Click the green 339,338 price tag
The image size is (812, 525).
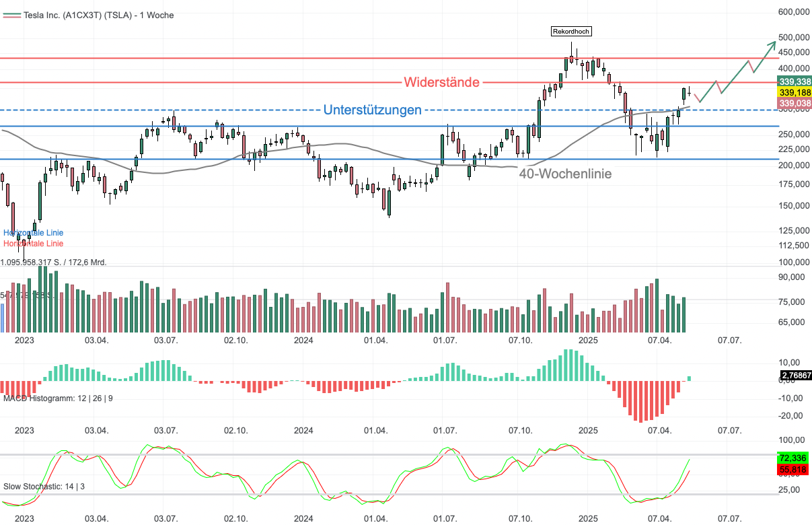[795, 81]
